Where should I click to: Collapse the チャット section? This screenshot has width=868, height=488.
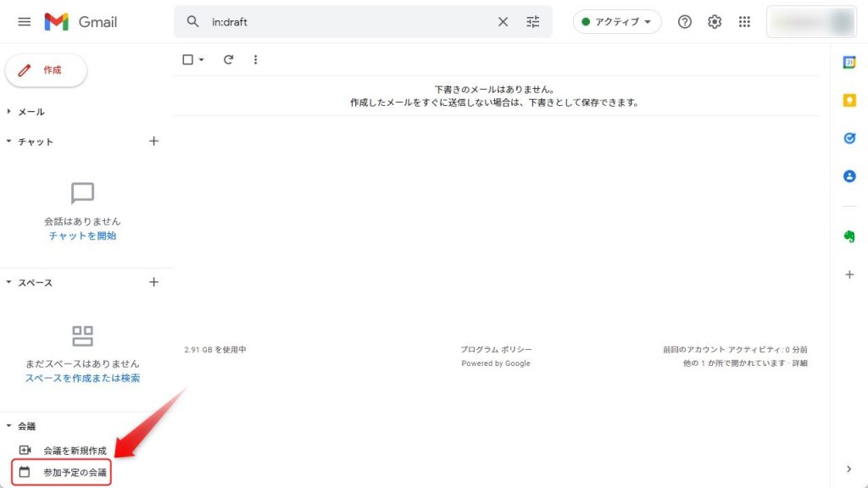click(8, 141)
